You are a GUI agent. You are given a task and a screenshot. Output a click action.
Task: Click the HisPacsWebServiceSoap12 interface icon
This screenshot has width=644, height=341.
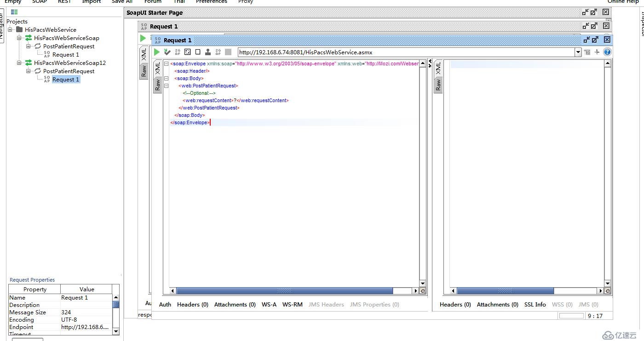coord(29,63)
